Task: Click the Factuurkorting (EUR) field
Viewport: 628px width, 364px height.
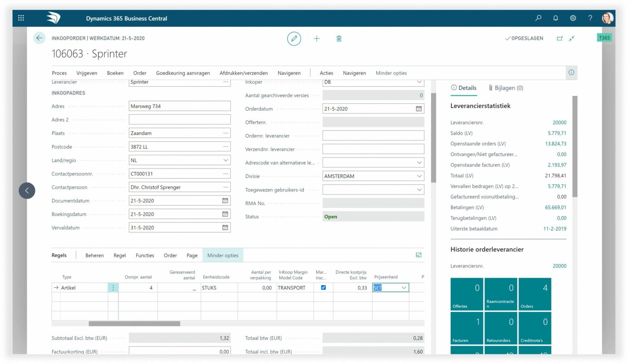Action: pos(179,351)
